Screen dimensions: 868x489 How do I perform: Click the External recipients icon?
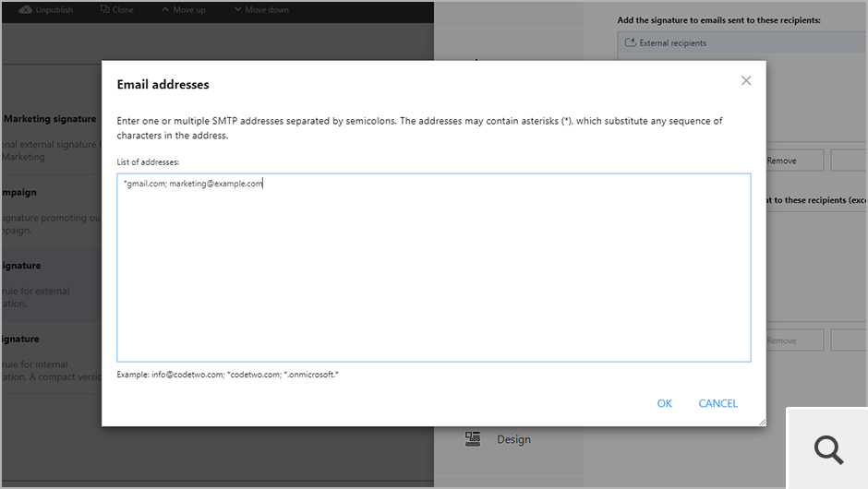tap(630, 42)
